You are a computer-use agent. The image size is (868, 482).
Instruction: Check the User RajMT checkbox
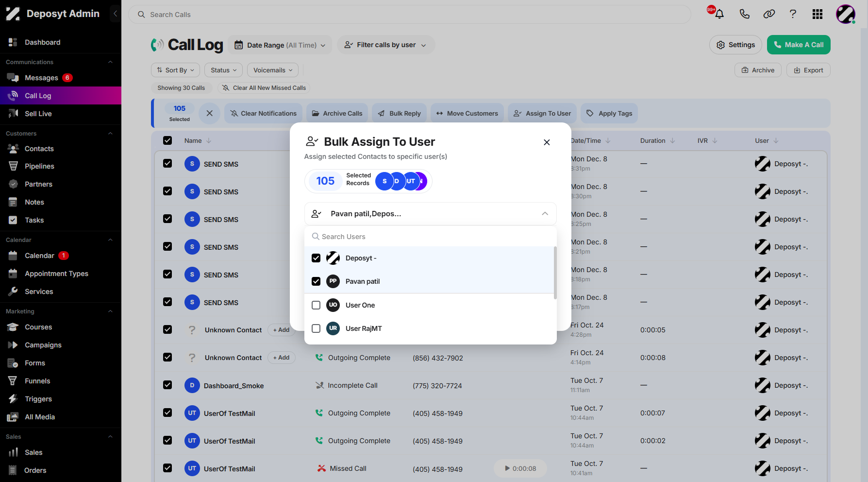316,328
